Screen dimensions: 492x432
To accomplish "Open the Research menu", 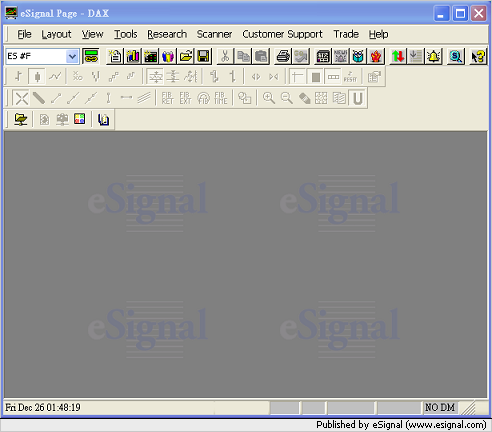I will [x=167, y=34].
